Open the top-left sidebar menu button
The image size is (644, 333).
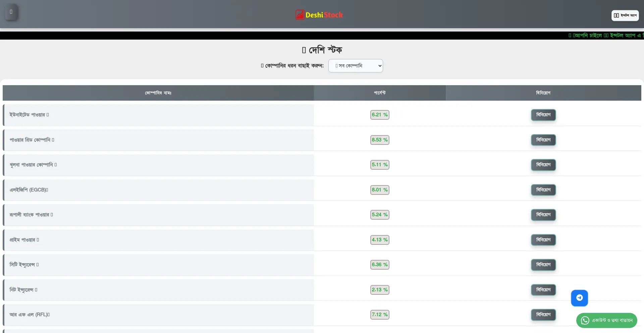(x=11, y=12)
